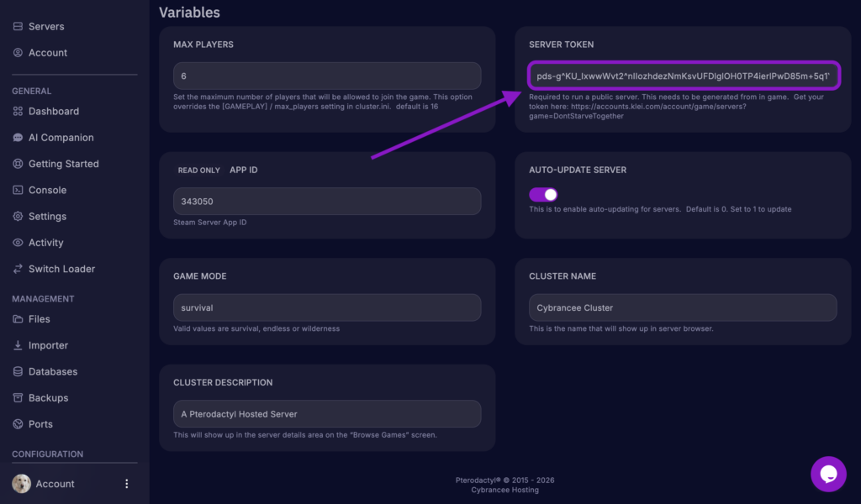This screenshot has height=504, width=861.
Task: Open the live chat bubble
Action: pyautogui.click(x=828, y=474)
